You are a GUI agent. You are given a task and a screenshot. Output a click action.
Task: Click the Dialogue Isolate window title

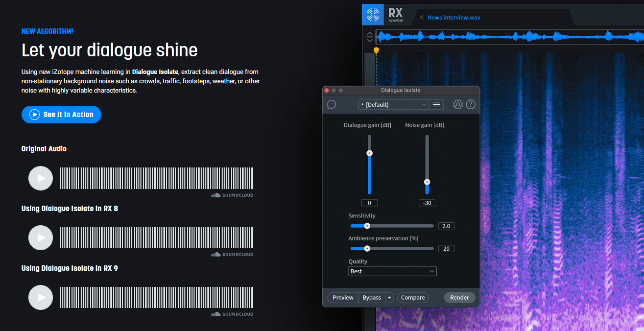(401, 91)
